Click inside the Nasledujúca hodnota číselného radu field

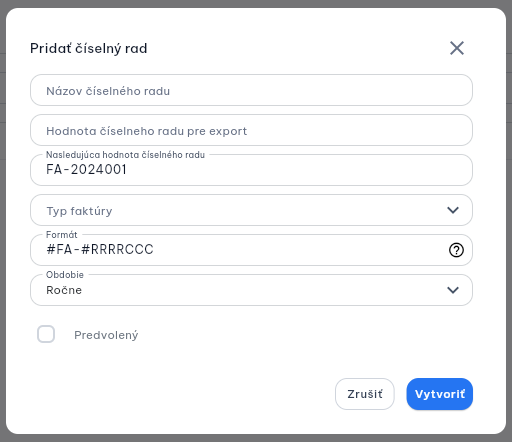[x=251, y=170]
